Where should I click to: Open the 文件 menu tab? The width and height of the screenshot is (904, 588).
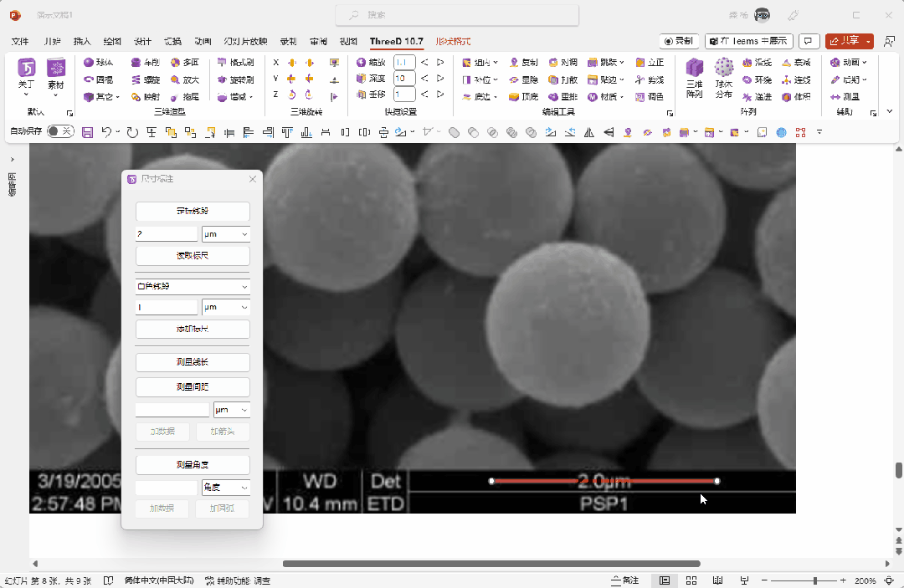point(20,42)
